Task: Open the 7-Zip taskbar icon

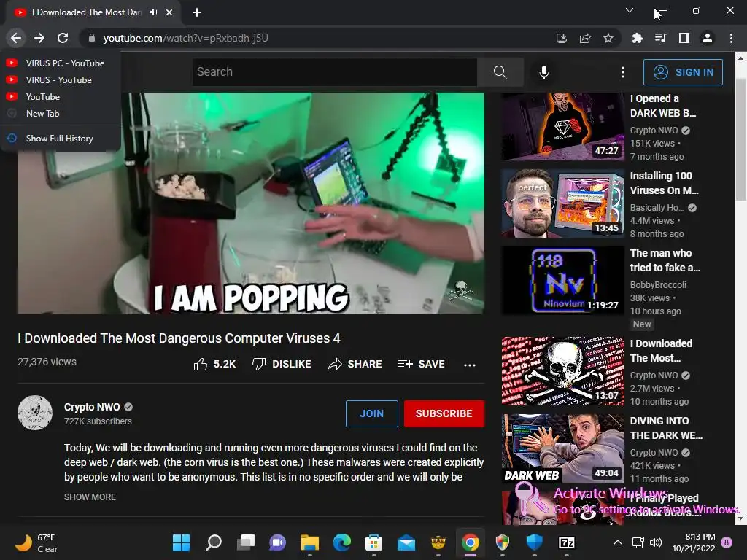Action: (566, 542)
